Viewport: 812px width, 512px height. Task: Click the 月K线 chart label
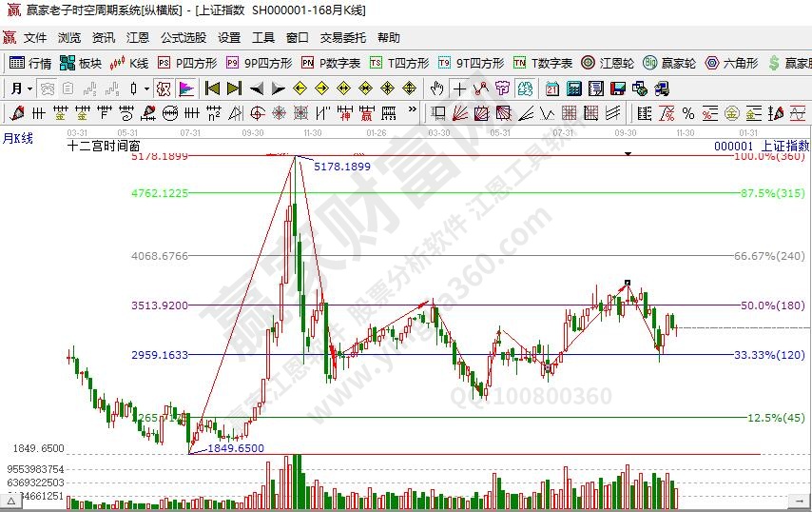point(17,138)
